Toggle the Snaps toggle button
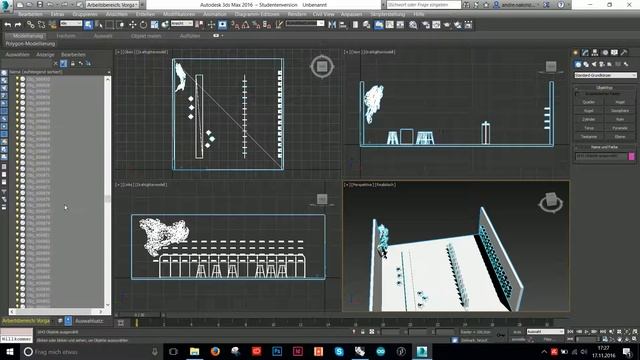The image size is (640, 360). click(x=236, y=25)
